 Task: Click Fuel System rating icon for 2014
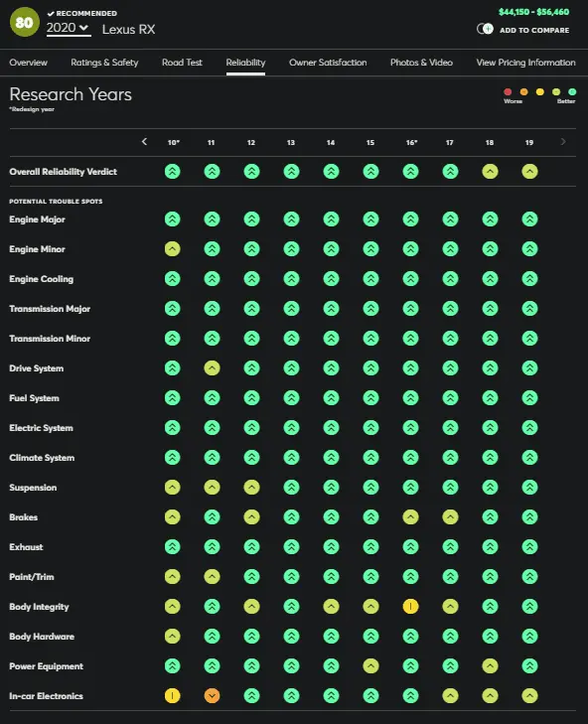(x=331, y=398)
